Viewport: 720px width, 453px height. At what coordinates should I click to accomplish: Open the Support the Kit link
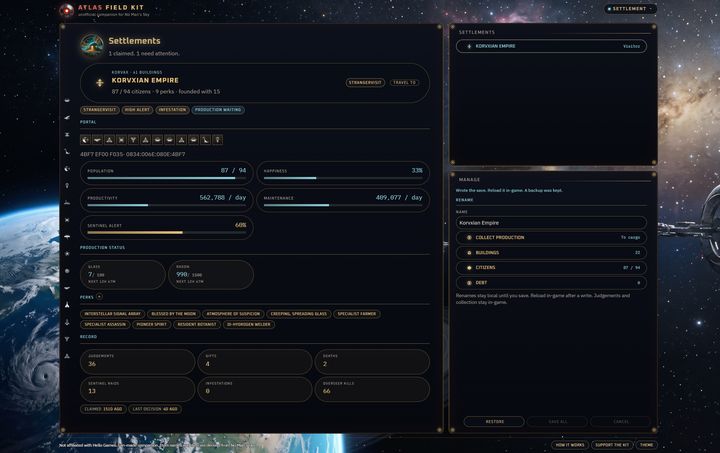(612, 445)
